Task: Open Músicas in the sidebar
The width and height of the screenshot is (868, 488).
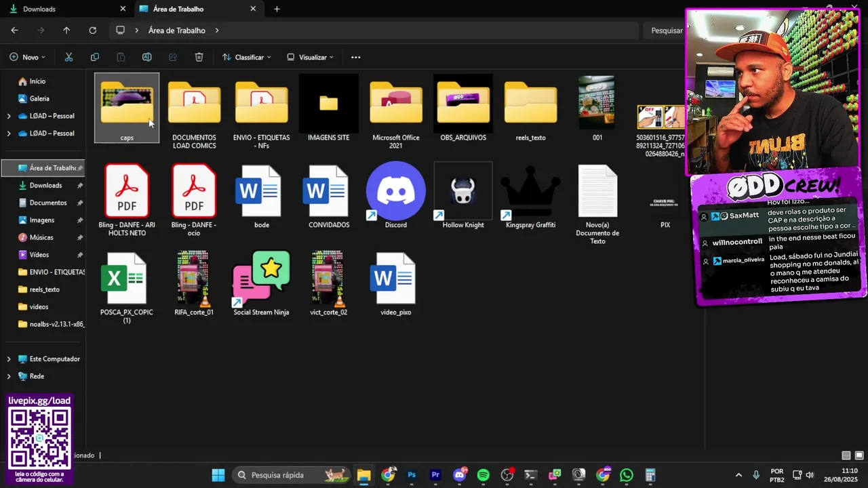Action: tap(42, 237)
